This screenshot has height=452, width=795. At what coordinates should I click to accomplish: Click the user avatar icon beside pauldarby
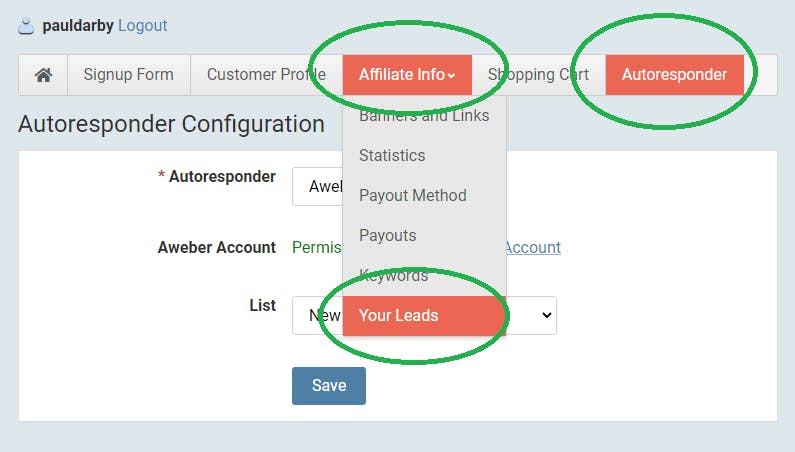click(x=26, y=26)
